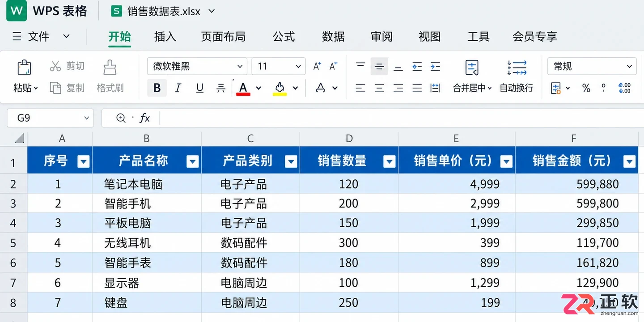
Task: Click the fx insert function icon
Action: (144, 118)
